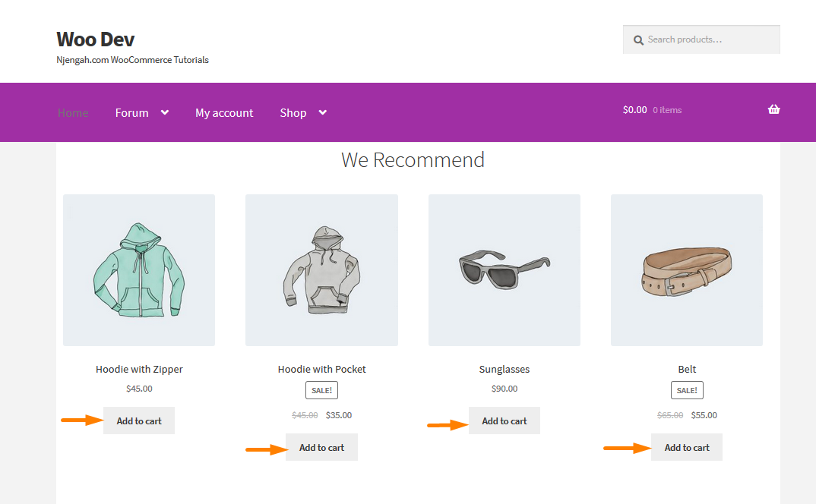816x504 pixels.
Task: Focus the Search products field
Action: click(701, 39)
